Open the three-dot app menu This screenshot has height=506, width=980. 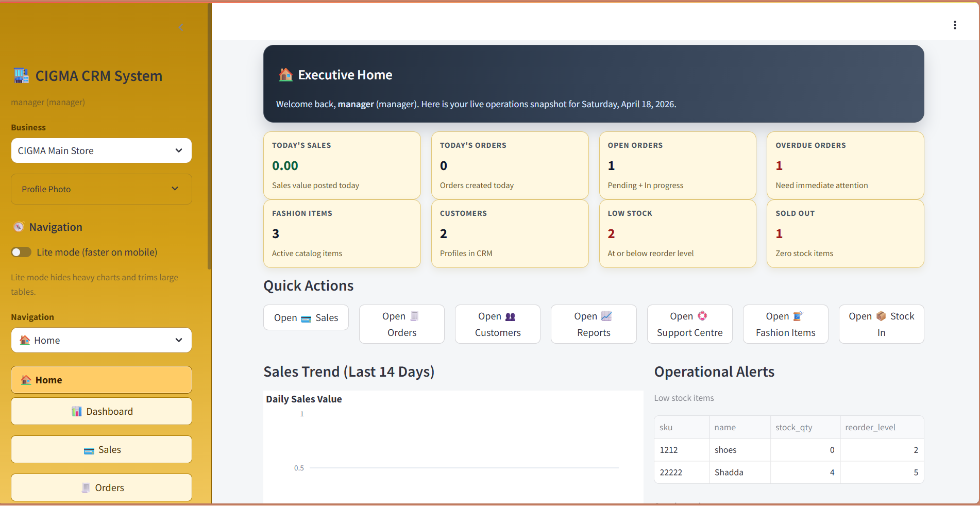point(955,25)
